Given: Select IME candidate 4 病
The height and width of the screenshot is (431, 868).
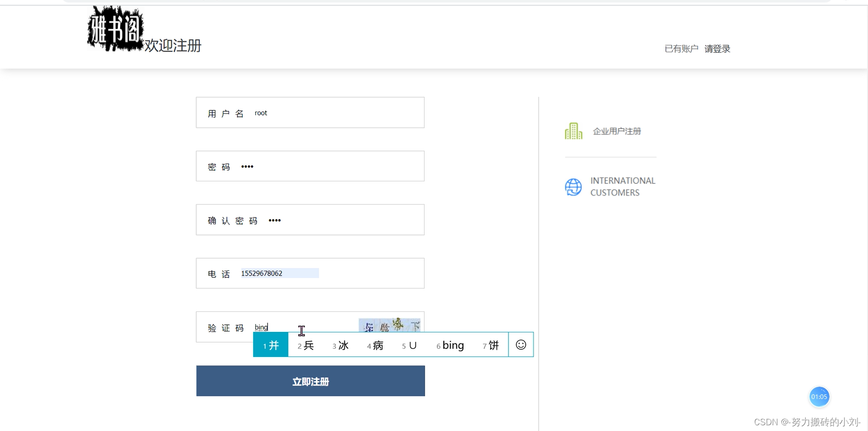Looking at the screenshot, I should click(375, 345).
